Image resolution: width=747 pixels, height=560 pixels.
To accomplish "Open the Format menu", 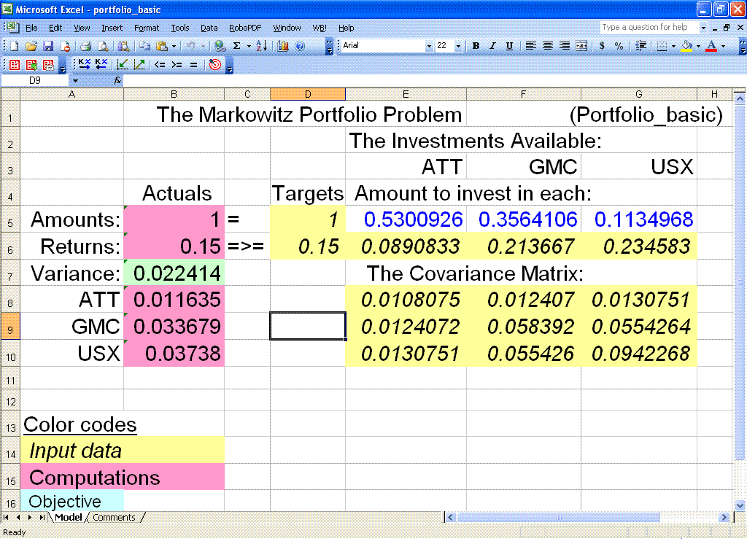I will pos(147,28).
